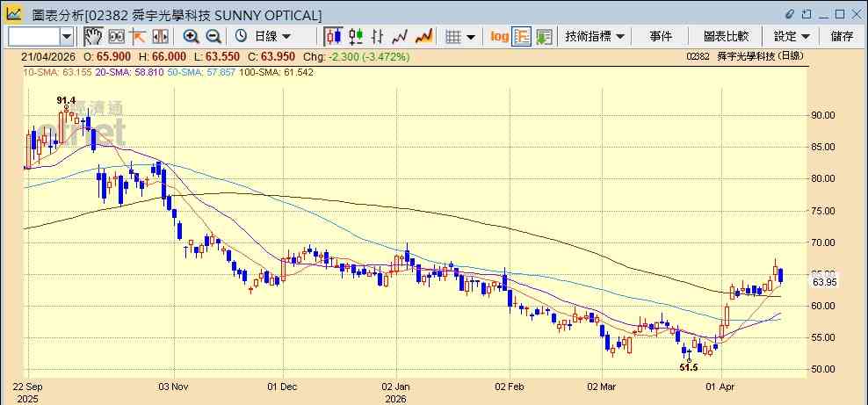The width and height of the screenshot is (868, 405).
Task: Click the 51.5 low price marker
Action: coord(689,367)
